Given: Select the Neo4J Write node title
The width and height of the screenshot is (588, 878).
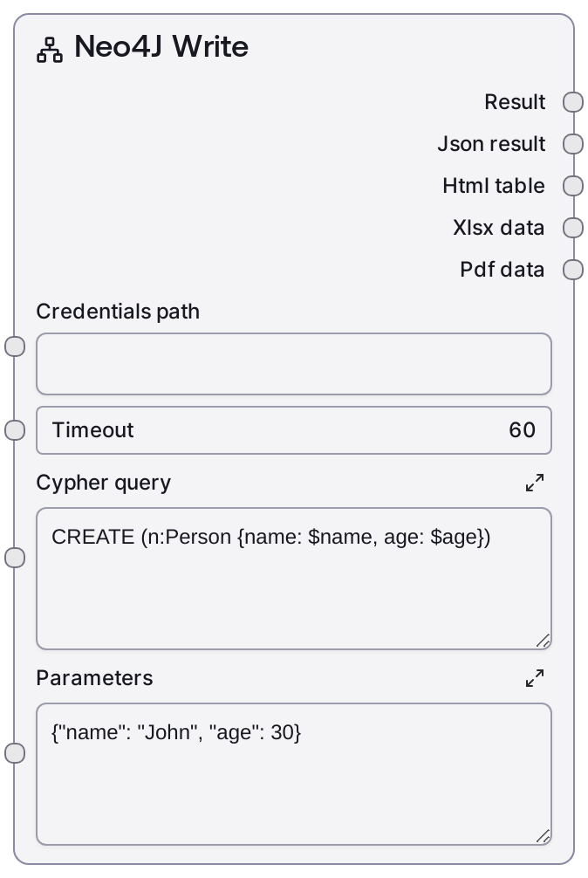Looking at the screenshot, I should tap(161, 47).
